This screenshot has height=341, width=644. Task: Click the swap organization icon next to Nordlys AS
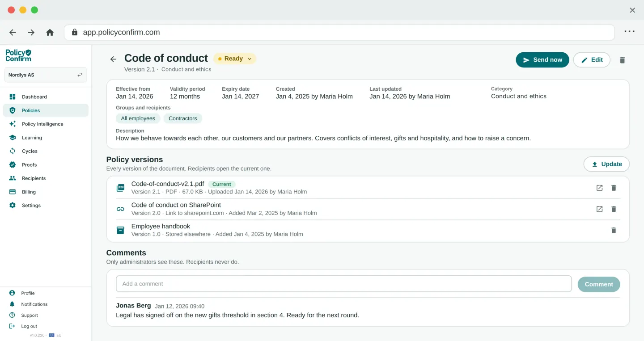point(80,75)
